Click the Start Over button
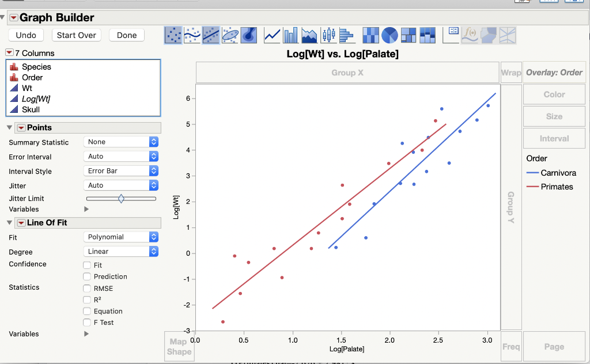 click(76, 35)
